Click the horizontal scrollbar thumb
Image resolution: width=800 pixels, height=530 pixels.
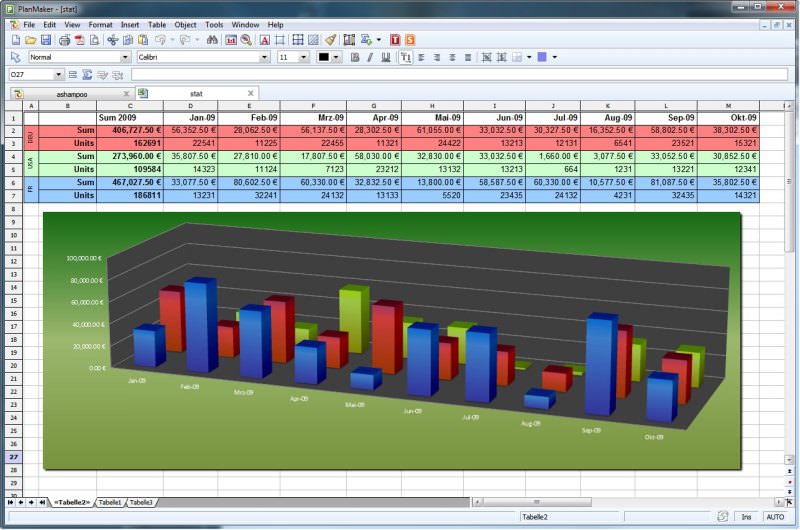pyautogui.click(x=537, y=502)
